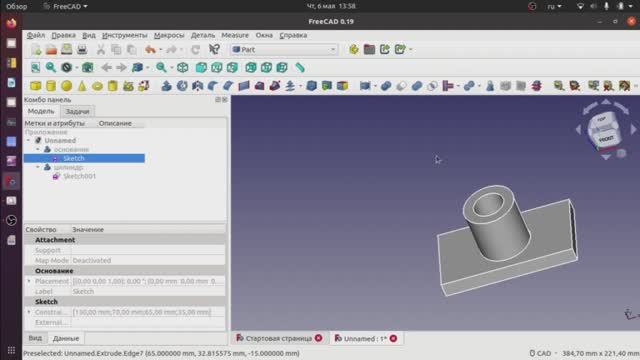The image size is (640, 360).
Task: Launch the measure distance ruler tool
Action: pyautogui.click(x=300, y=68)
